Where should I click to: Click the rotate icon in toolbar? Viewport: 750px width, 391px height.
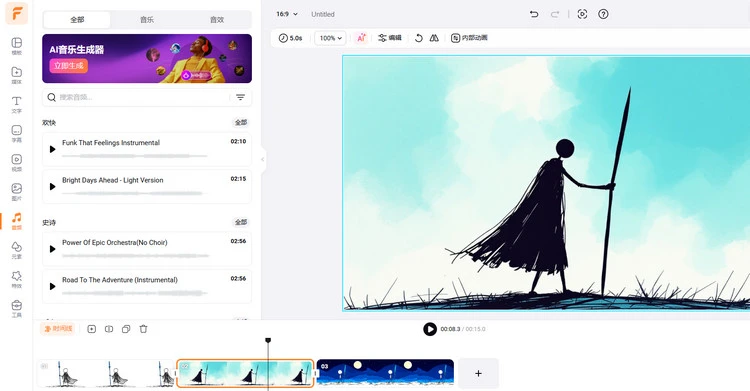[x=419, y=38]
